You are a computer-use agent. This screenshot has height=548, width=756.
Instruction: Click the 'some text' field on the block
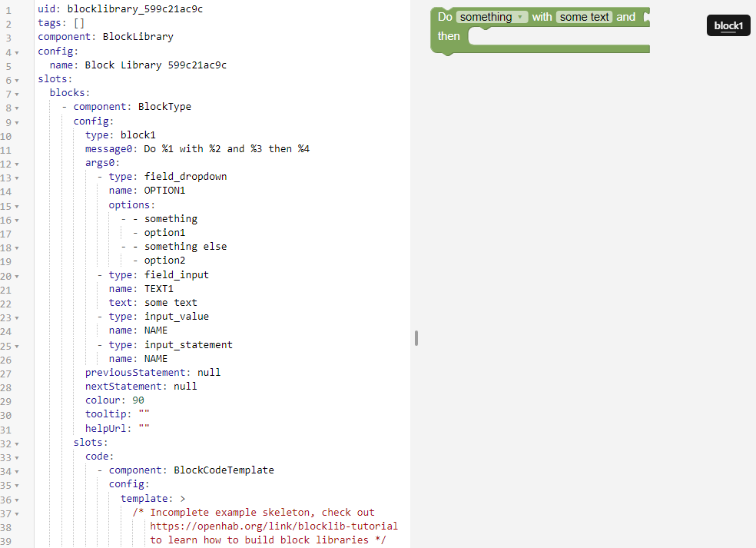pyautogui.click(x=584, y=17)
